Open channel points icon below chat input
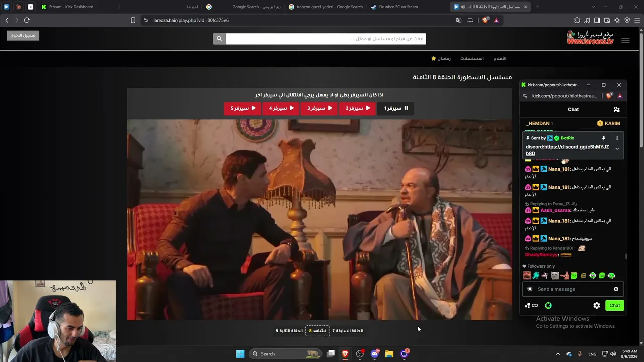The width and height of the screenshot is (644, 362). coord(531,305)
